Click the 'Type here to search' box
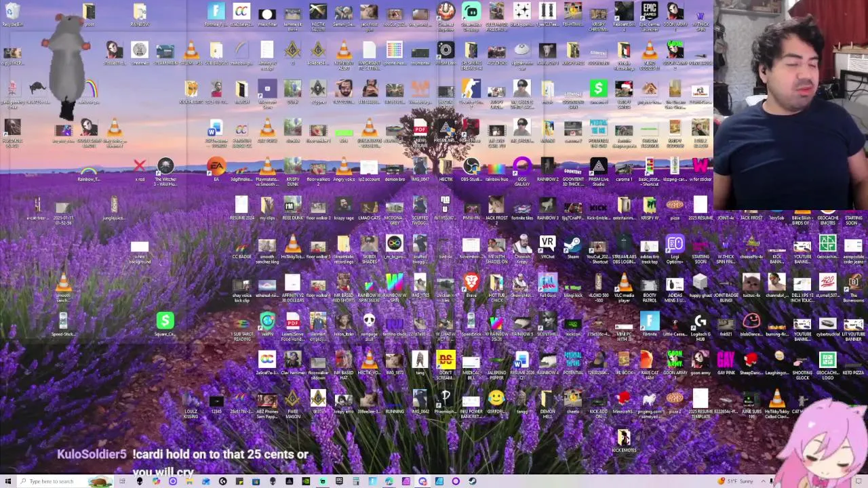Screen dimensions: 868x488 (64, 481)
